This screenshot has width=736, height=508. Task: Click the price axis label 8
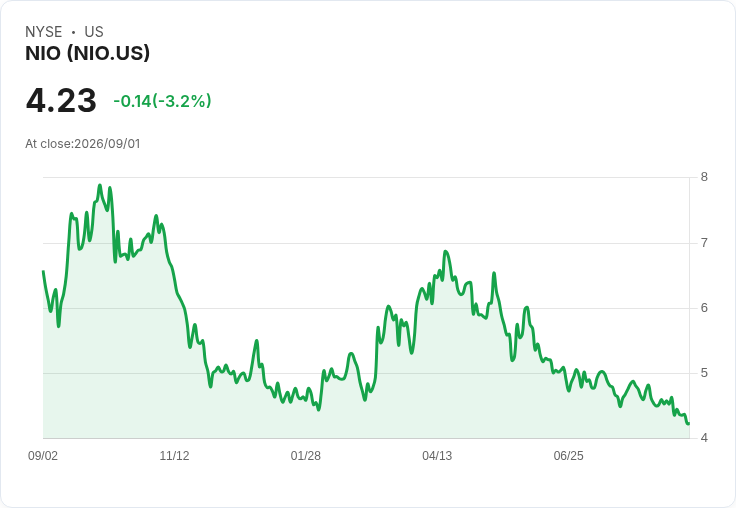coord(704,177)
